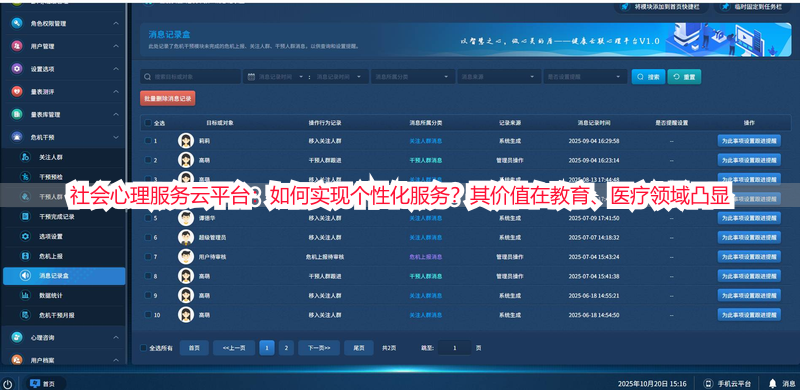Click the 干预预检 submenu icon

click(x=25, y=177)
